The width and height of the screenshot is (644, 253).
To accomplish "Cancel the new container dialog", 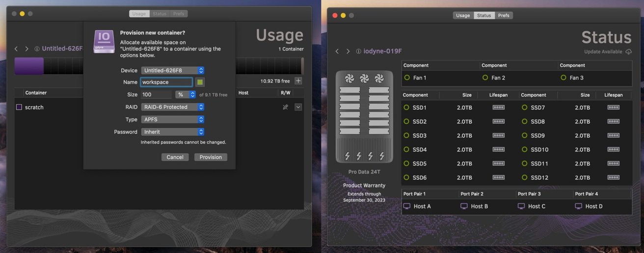I will tap(175, 157).
